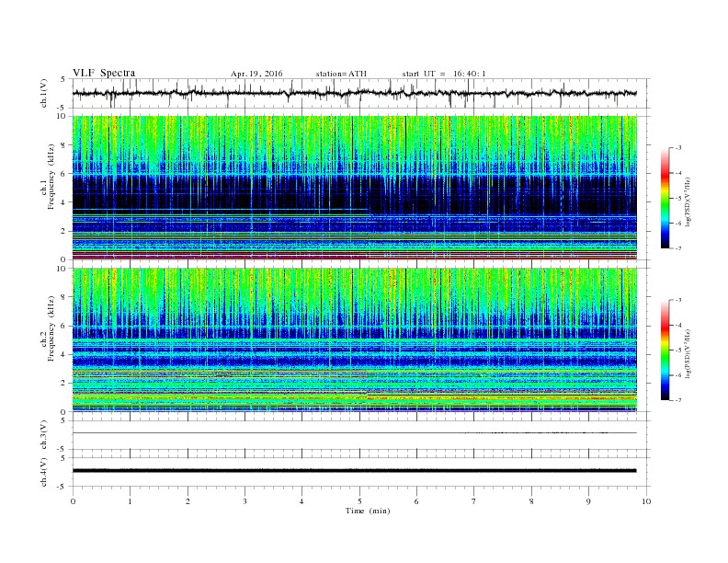This screenshot has height=563, width=728.
Task: Click the 'Time (min)' axis label
Action: pos(368,511)
